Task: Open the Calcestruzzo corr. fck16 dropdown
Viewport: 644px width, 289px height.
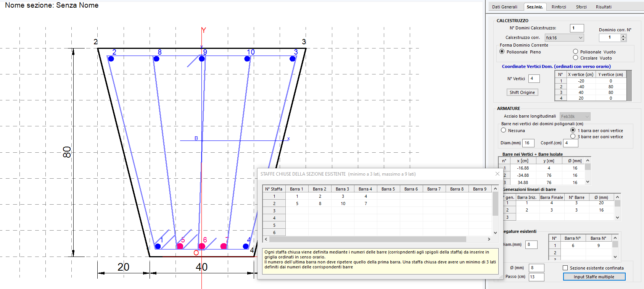Action: click(x=564, y=37)
